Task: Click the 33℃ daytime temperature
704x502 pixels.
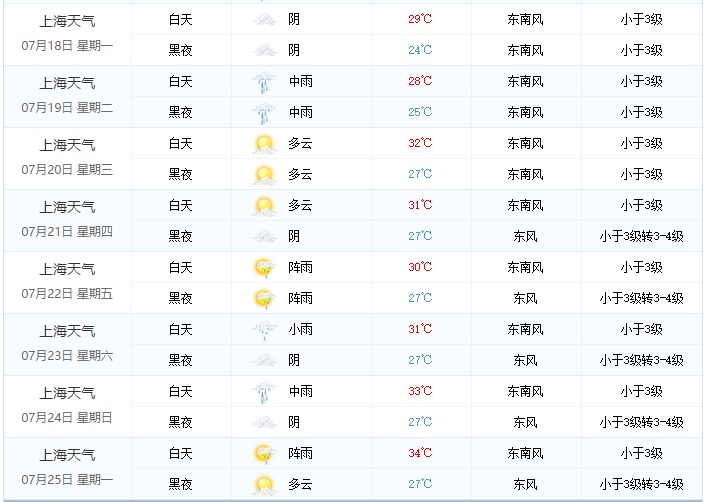Action: click(x=420, y=391)
